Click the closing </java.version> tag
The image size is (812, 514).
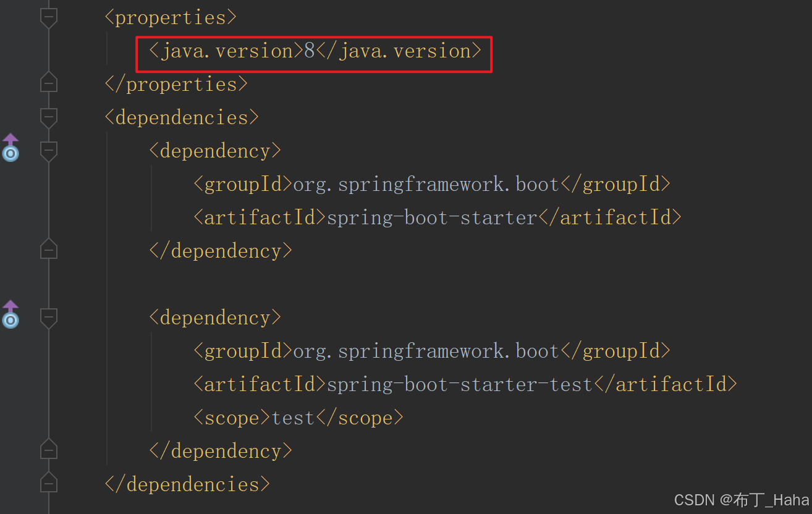(399, 51)
